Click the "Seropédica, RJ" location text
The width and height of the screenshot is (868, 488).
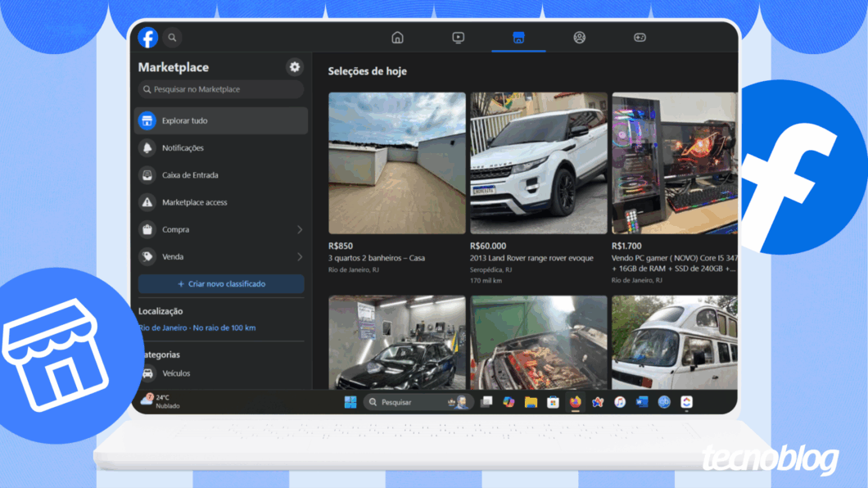pos(491,269)
